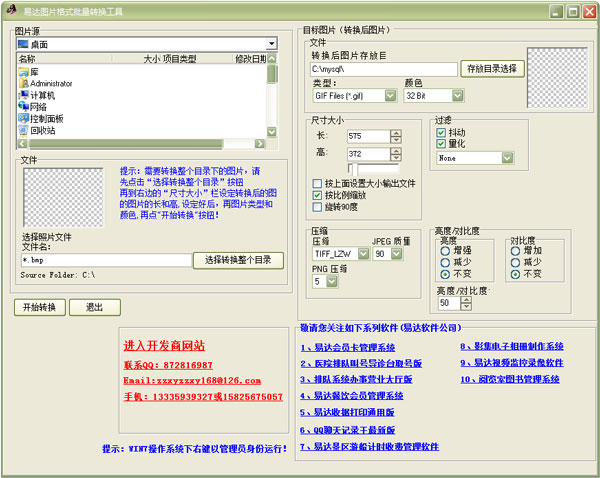Click the 修改日期 column header
The height and width of the screenshot is (478, 600).
click(251, 59)
